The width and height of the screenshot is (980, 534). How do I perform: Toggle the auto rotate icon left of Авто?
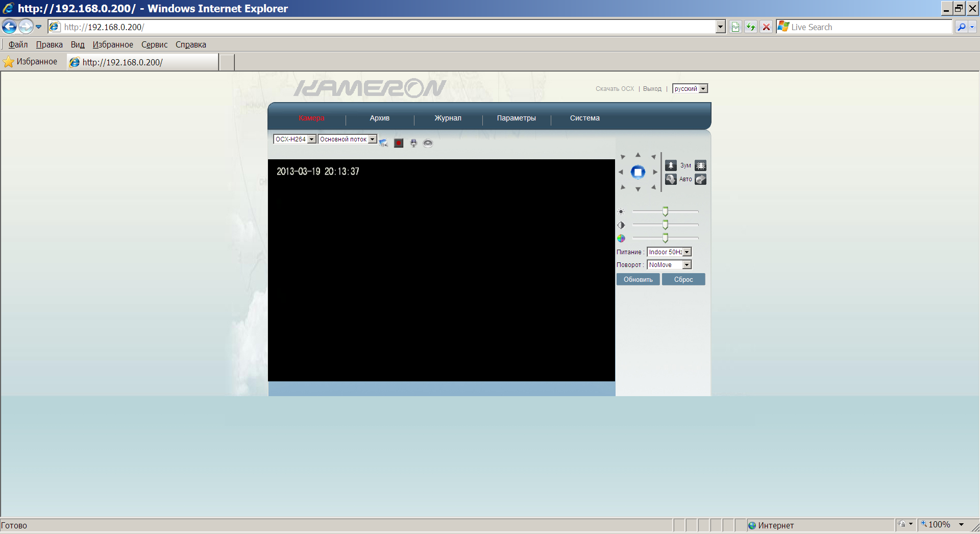pyautogui.click(x=671, y=179)
